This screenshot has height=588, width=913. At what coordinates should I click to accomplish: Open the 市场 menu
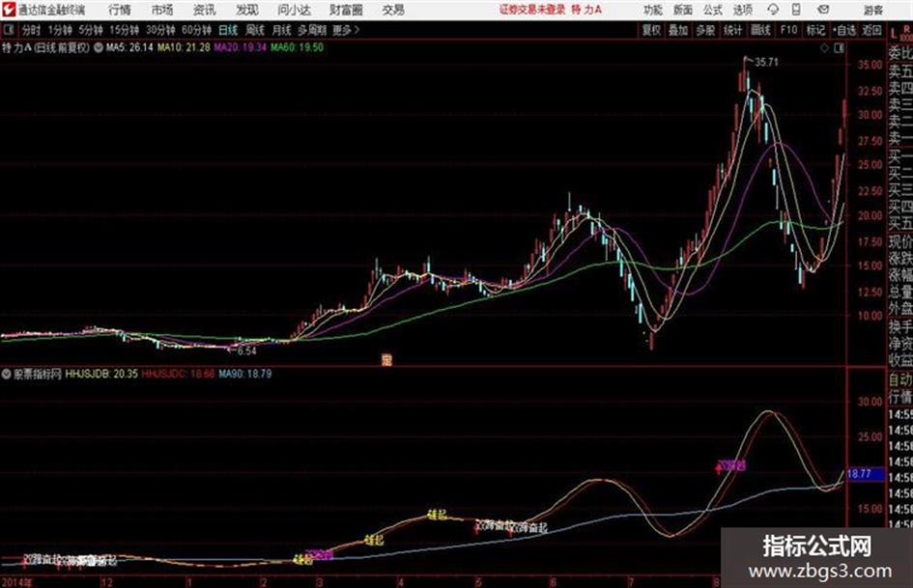click(162, 10)
